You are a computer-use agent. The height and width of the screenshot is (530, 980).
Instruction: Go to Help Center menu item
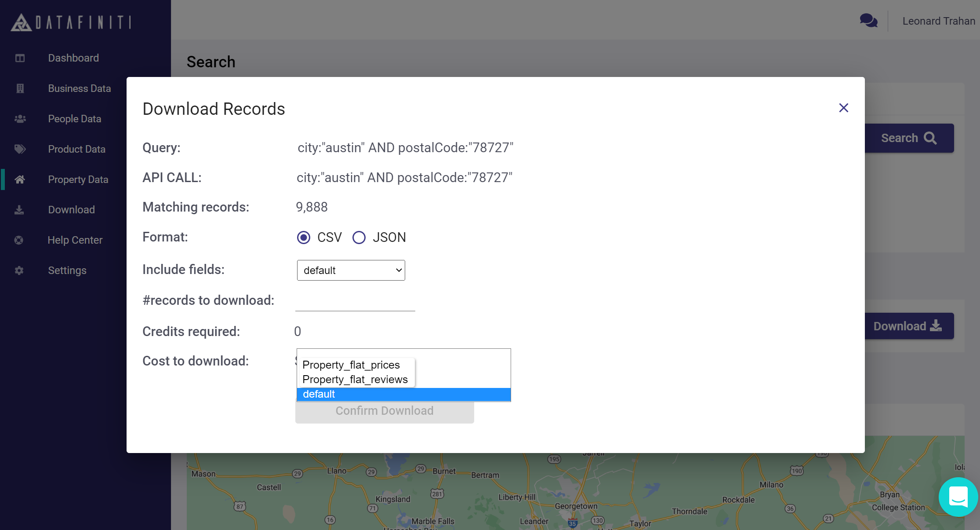tap(75, 240)
